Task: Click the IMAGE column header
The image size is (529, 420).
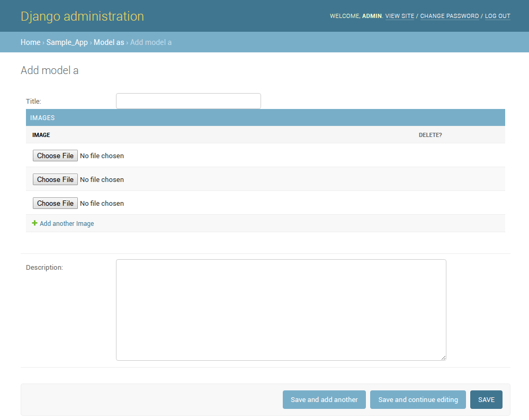Action: (41, 135)
